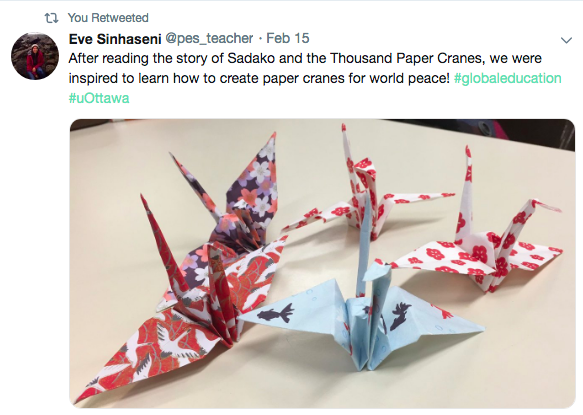Open Eve Sinhaseni's profile avatar
Screen dimensions: 583x415
pyautogui.click(x=35, y=56)
